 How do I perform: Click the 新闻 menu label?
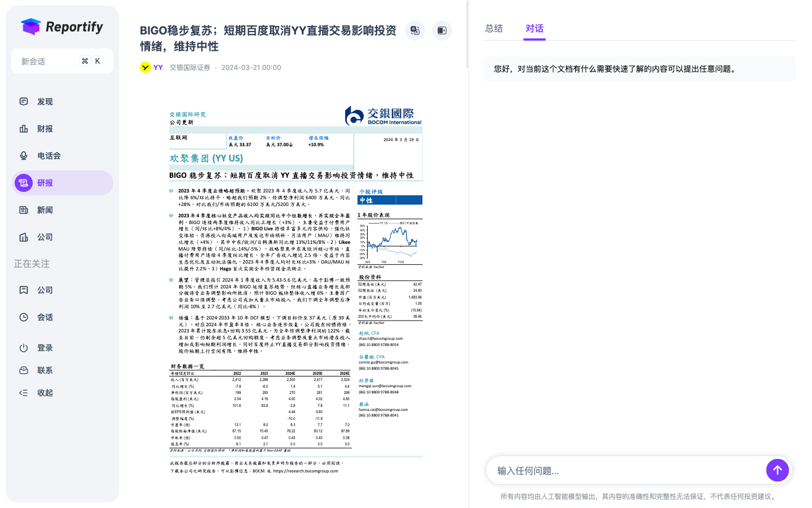click(45, 210)
